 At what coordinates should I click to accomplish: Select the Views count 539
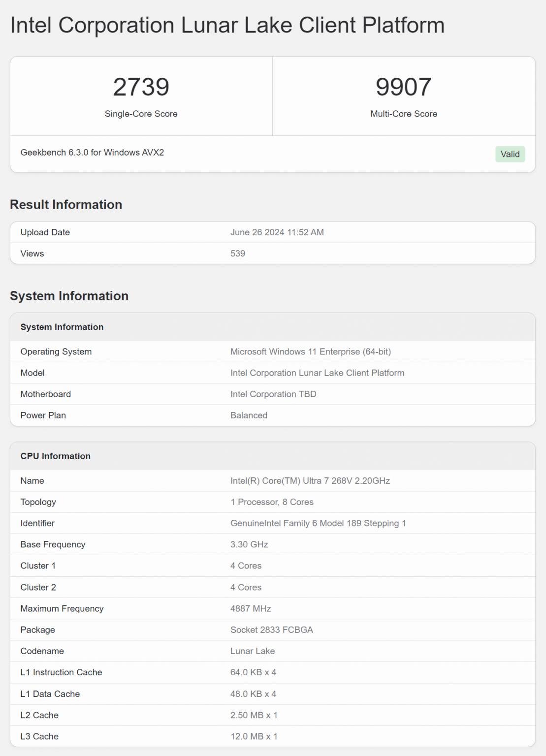(x=238, y=253)
